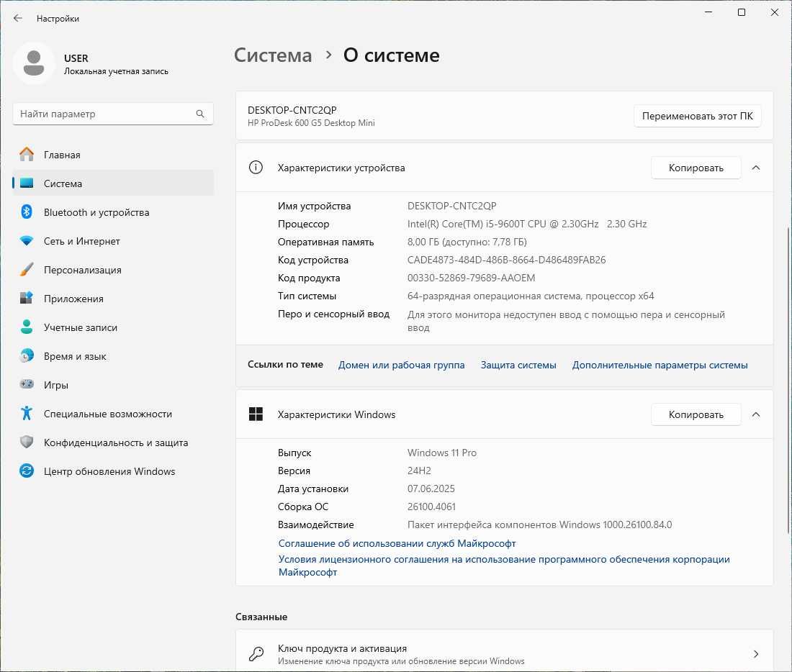792x672 pixels.
Task: Click USER Локальная учетная запись profile name
Action: (116, 64)
